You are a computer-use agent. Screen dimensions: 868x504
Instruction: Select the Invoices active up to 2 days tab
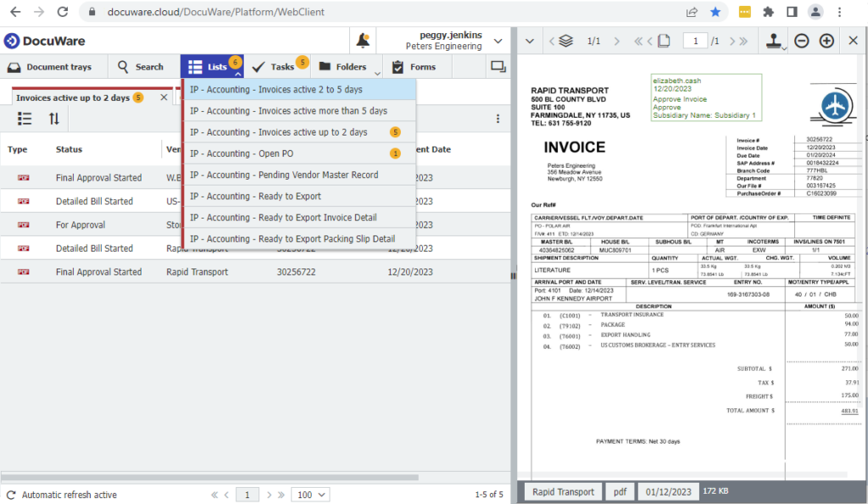coord(80,98)
